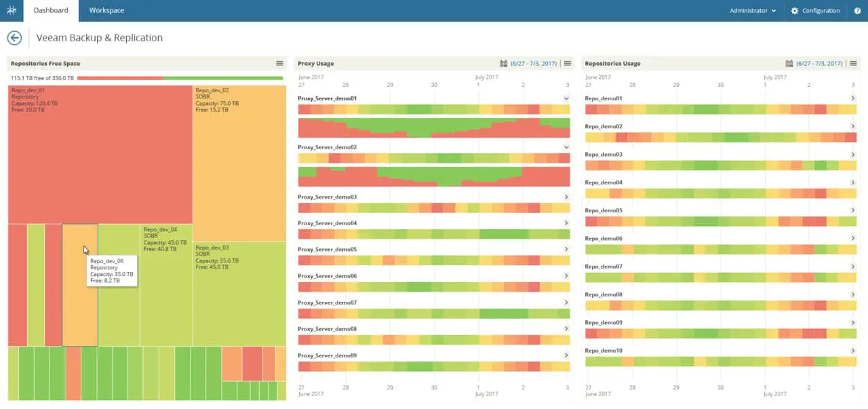The width and height of the screenshot is (868, 409).
Task: Switch to the Workspace tab
Action: pos(106,11)
